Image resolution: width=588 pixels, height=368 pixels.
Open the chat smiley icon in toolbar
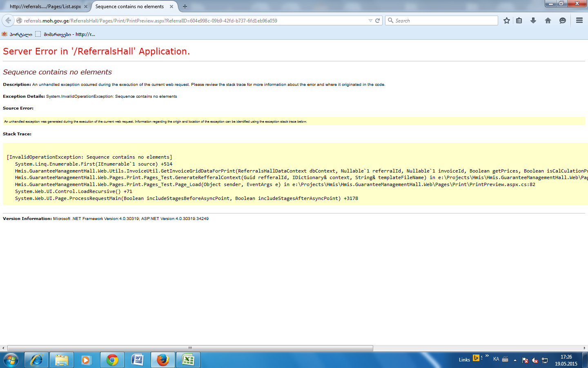coord(563,20)
